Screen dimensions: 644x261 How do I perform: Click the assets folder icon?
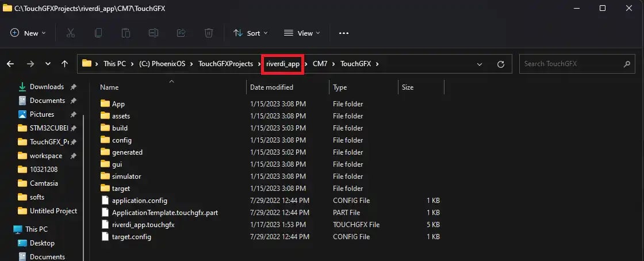click(105, 116)
